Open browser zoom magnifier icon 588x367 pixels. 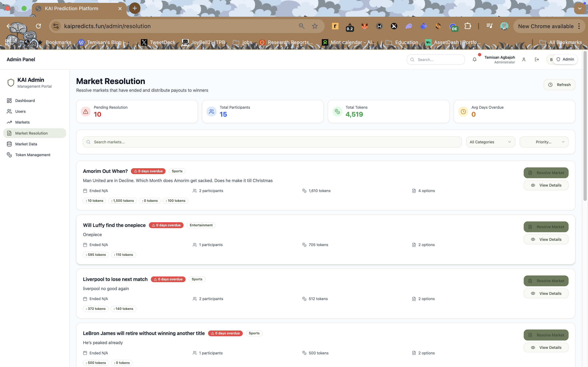click(x=302, y=26)
